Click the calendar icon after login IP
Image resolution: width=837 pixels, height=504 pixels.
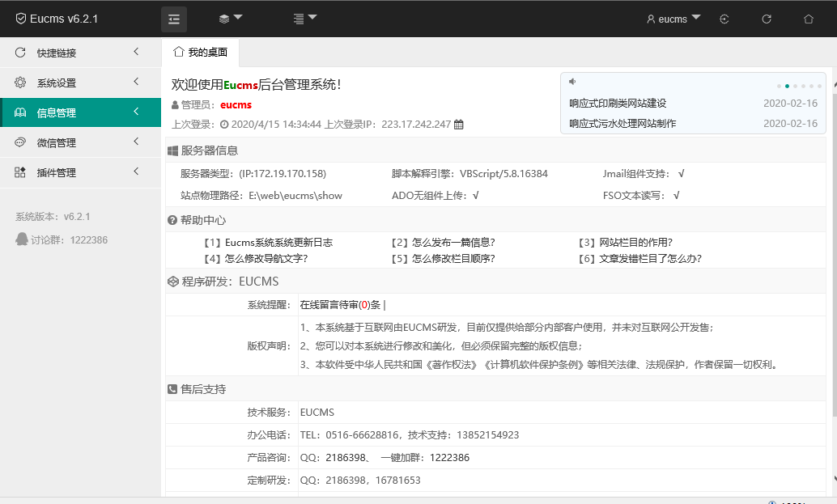(458, 125)
